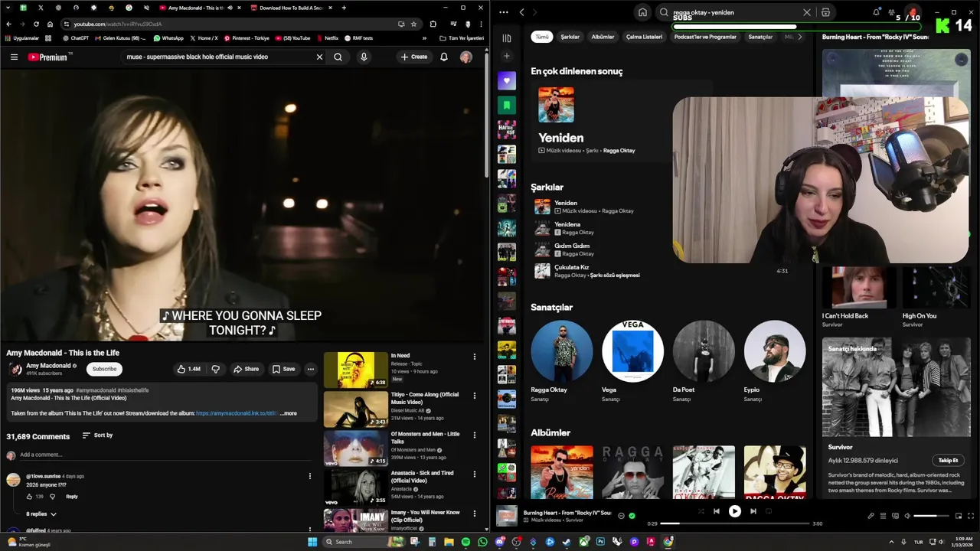Viewport: 980px width, 551px height.
Task: Click Share button under the video
Action: 246,369
